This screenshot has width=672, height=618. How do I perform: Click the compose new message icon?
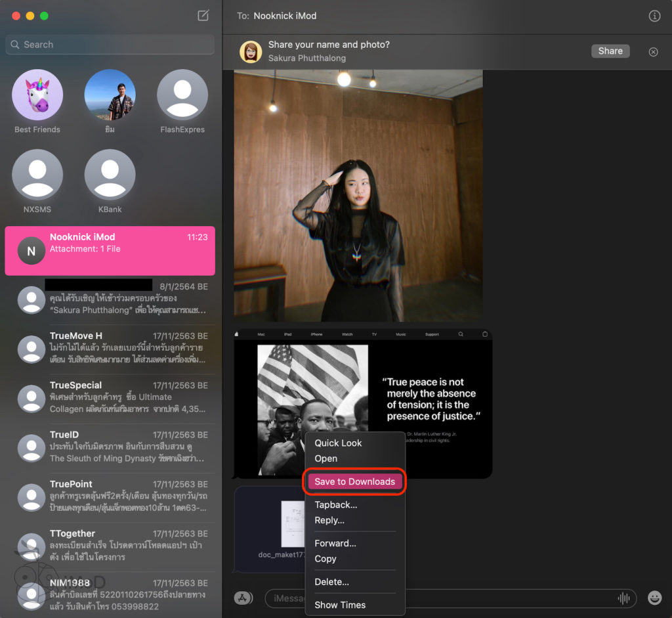click(x=203, y=16)
